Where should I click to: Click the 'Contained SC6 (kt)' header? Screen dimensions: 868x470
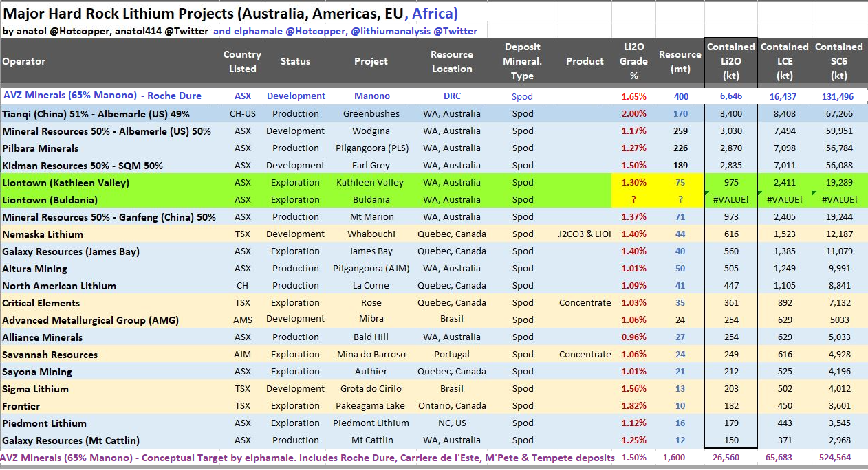(838, 61)
